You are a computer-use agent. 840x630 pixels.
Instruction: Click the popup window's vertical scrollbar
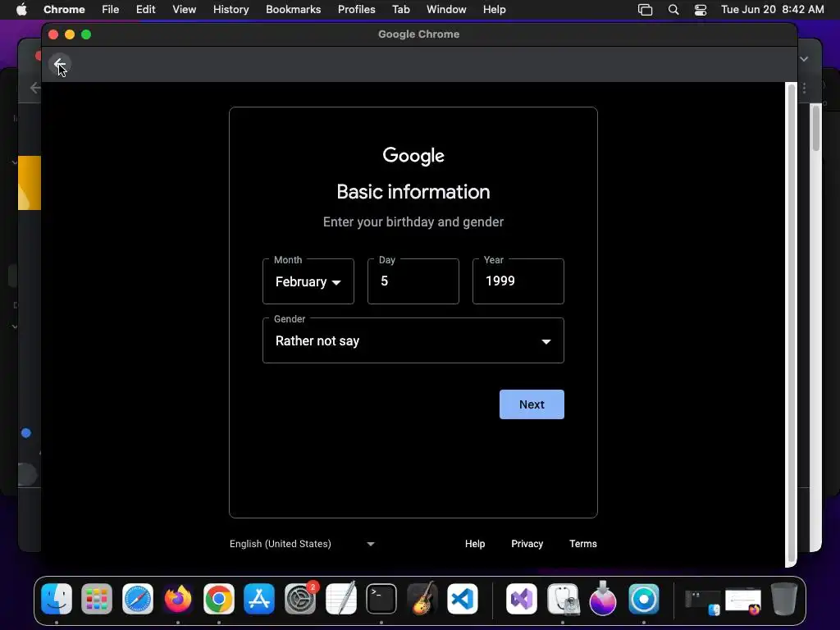click(x=791, y=322)
